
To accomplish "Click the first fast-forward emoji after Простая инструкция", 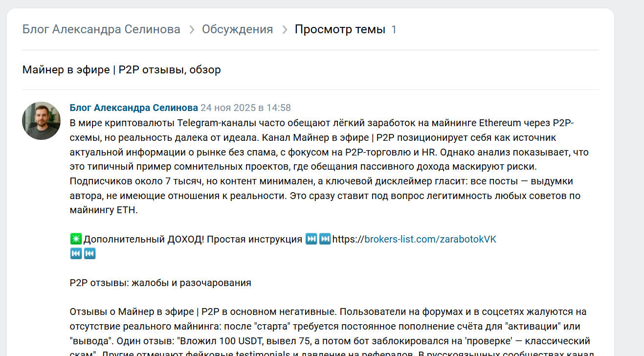I will pos(311,239).
